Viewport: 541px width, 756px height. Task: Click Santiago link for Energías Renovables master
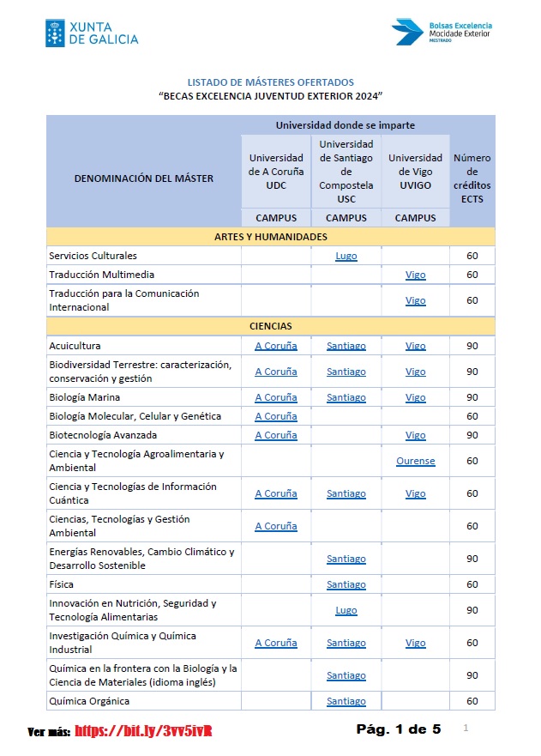(x=346, y=559)
